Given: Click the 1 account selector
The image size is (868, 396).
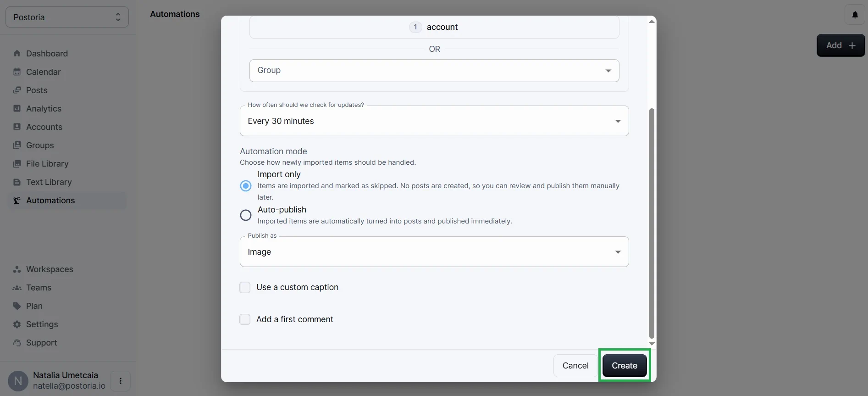Looking at the screenshot, I should (x=434, y=27).
